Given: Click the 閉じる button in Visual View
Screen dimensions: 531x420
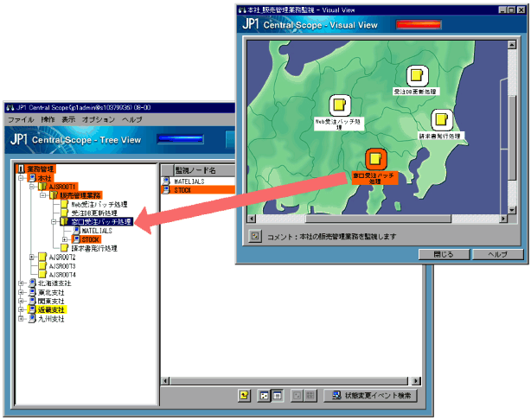Looking at the screenshot, I should (444, 254).
